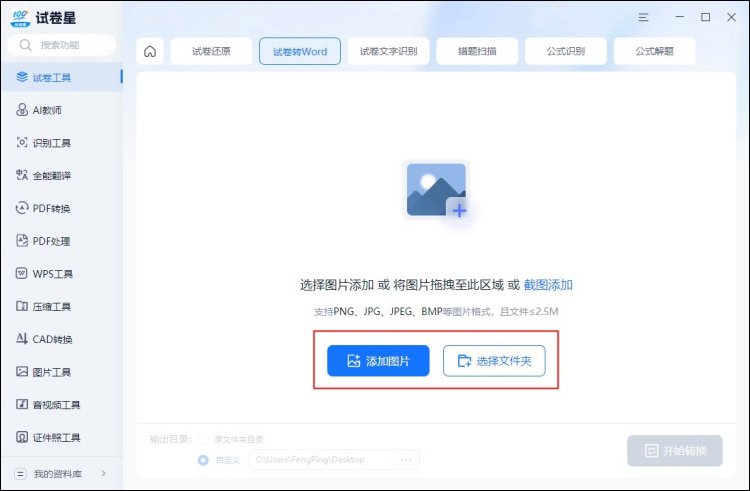Click the 我的资料库 list icon
The height and width of the screenshot is (491, 750).
coord(21,474)
